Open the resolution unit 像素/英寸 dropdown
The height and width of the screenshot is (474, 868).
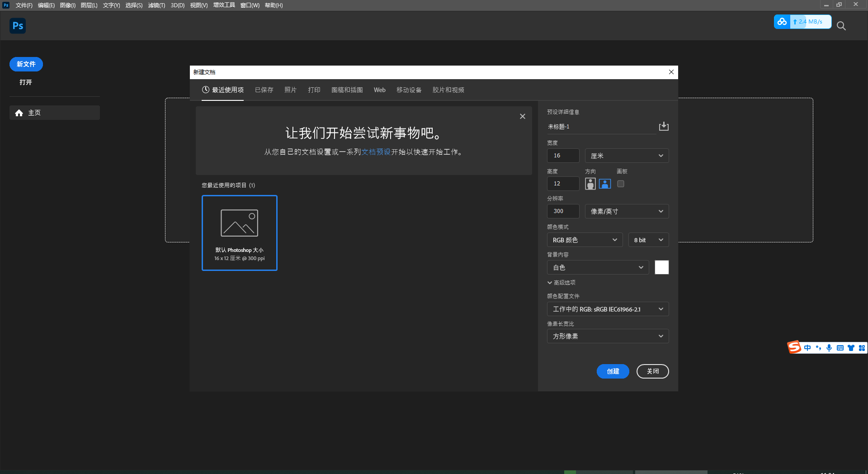(627, 211)
